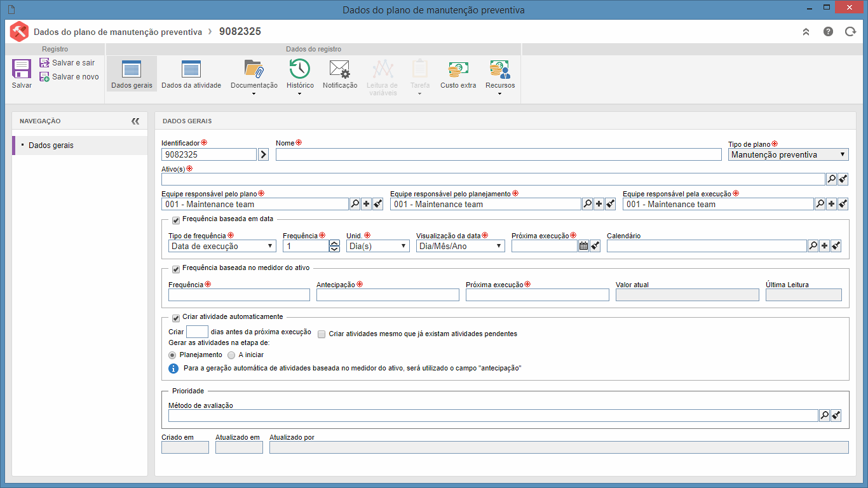
Task: Clear the Próxima execução date field
Action: [595, 246]
